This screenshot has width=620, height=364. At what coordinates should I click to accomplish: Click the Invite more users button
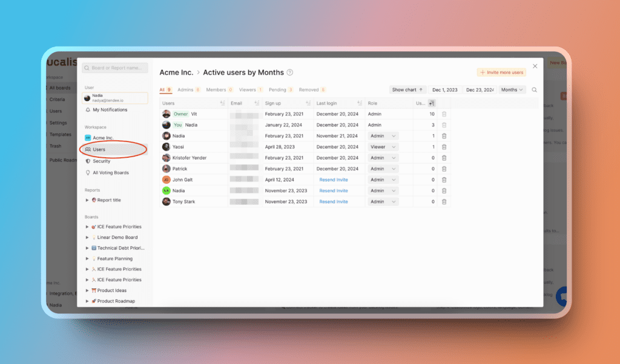[501, 73]
